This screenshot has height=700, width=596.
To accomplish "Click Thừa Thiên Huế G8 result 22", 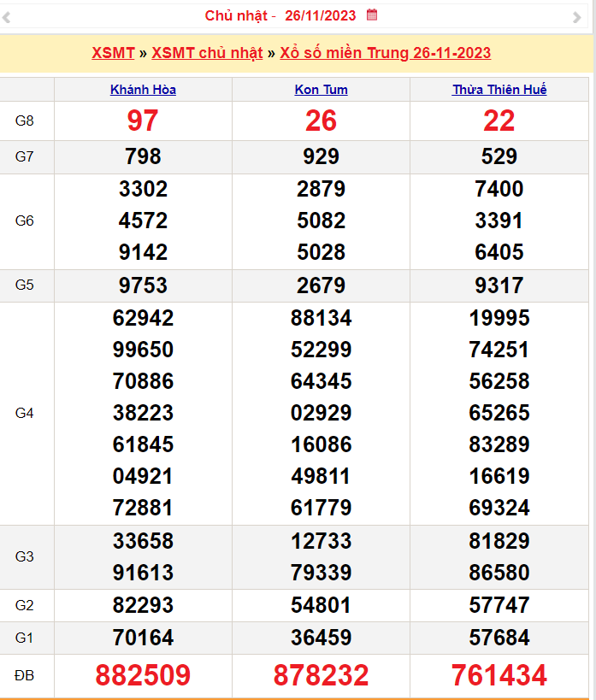I will click(499, 121).
